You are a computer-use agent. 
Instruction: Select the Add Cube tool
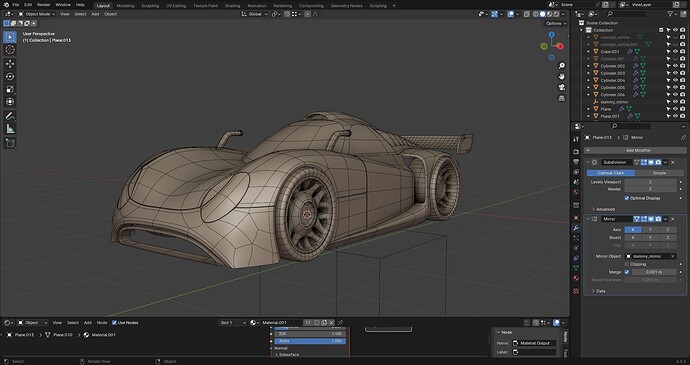click(x=10, y=143)
